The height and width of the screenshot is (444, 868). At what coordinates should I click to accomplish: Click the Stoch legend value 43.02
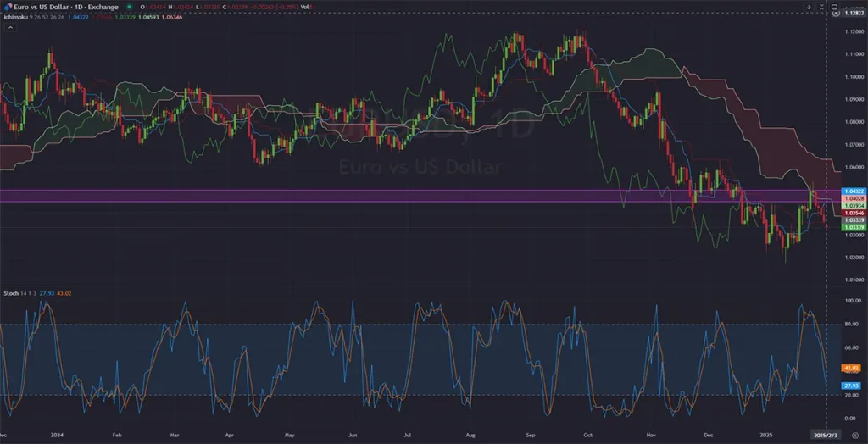coord(65,292)
